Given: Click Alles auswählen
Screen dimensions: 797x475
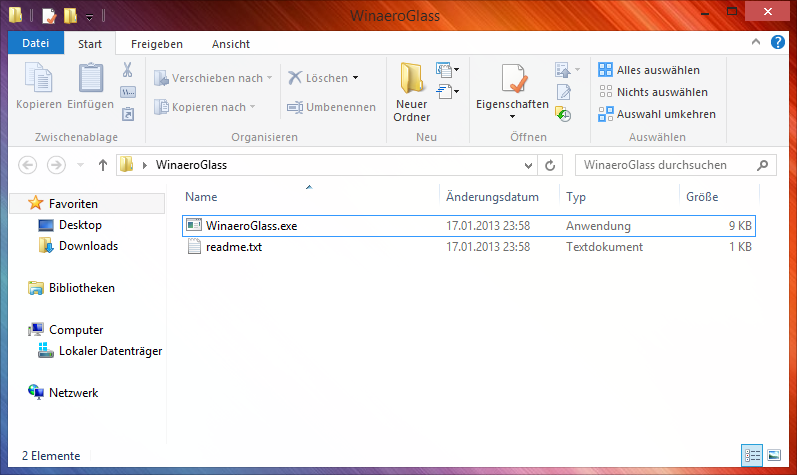Looking at the screenshot, I should point(649,70).
